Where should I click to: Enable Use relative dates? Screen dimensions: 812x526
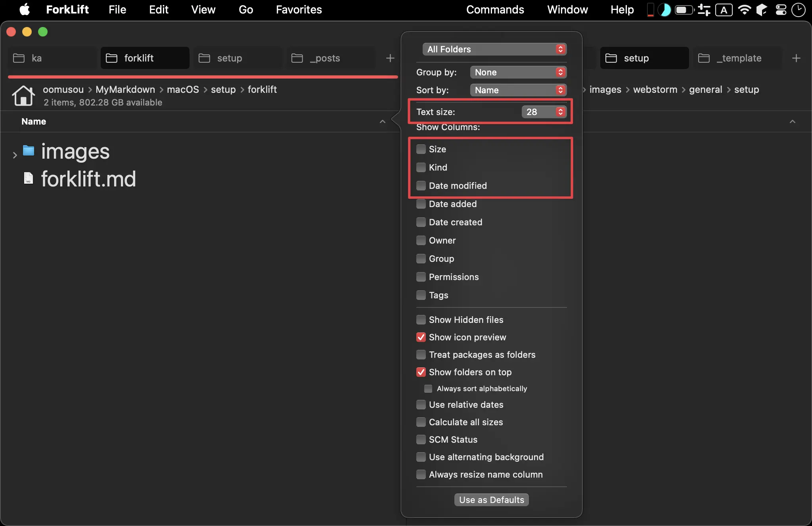tap(421, 405)
